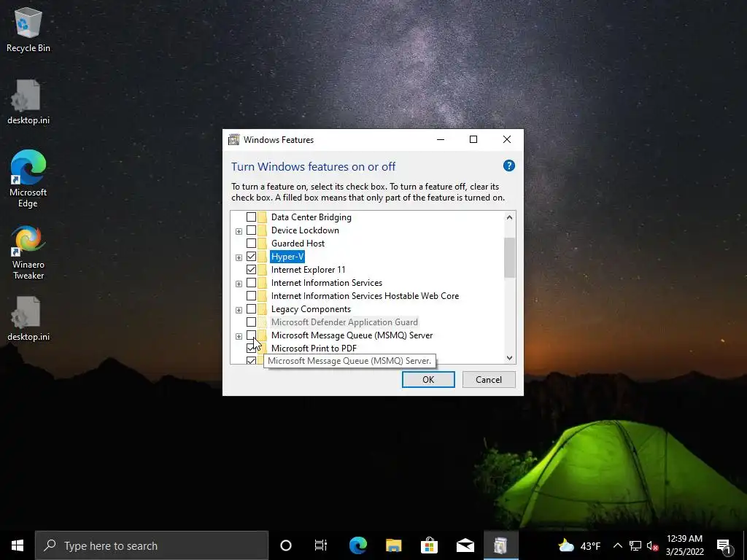Image resolution: width=747 pixels, height=560 pixels.
Task: Open the weather widget showing 43°F
Action: (x=578, y=545)
